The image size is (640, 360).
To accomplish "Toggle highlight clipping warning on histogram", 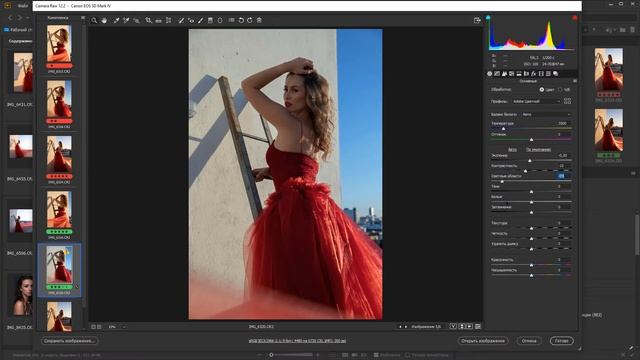I will click(575, 18).
